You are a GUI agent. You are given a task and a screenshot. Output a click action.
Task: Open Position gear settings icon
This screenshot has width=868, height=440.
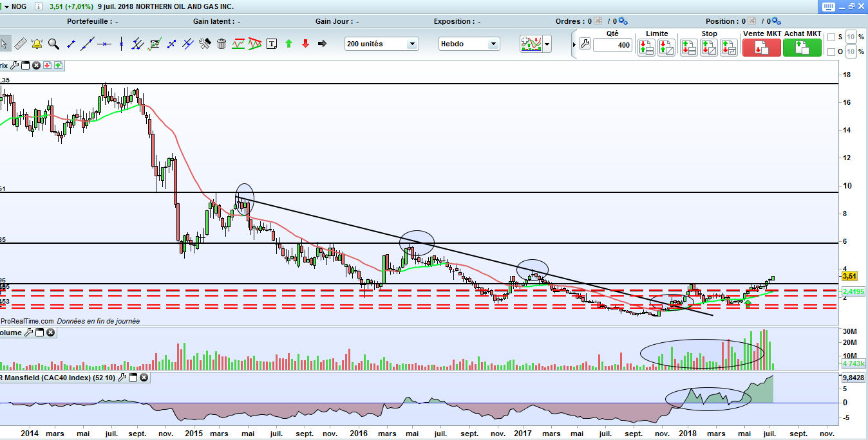[776, 21]
